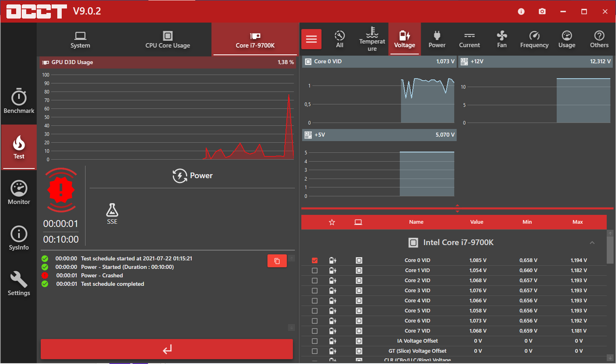Switch to Power sensors tab

437,39
